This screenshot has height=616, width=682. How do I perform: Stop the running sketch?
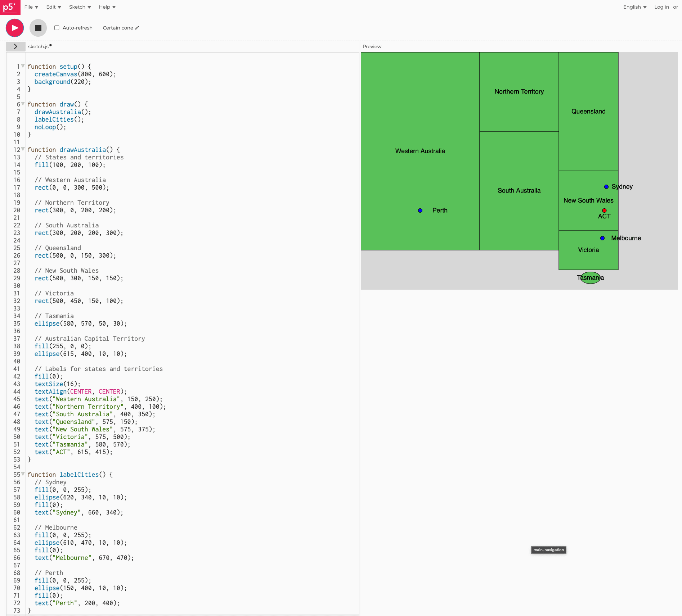38,28
